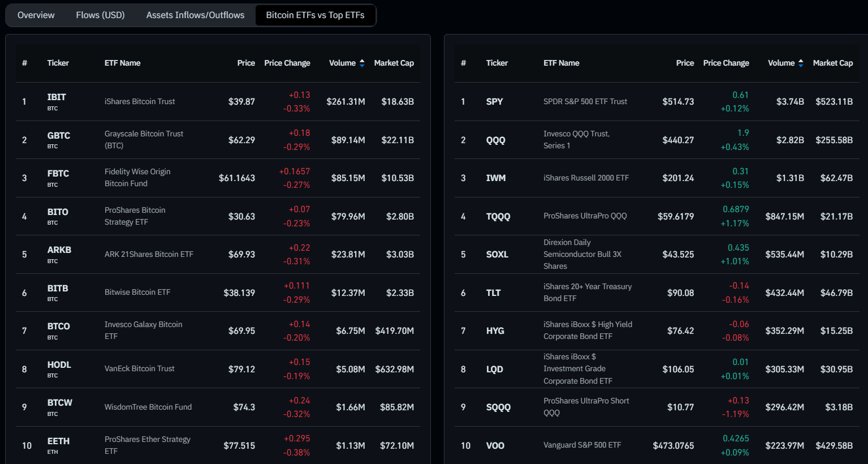
Task: Click the TQQQ ticker symbol
Action: 498,217
